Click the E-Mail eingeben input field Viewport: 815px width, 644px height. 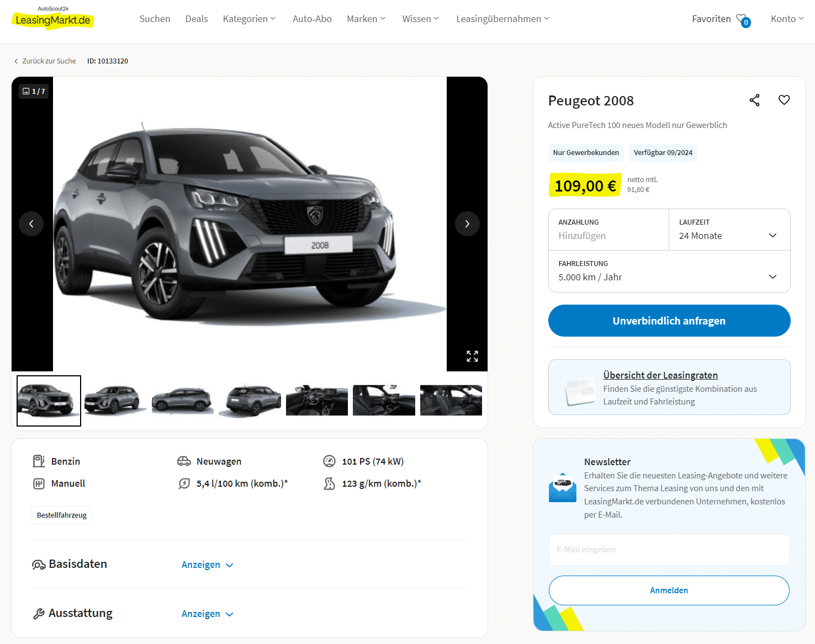[x=669, y=550]
